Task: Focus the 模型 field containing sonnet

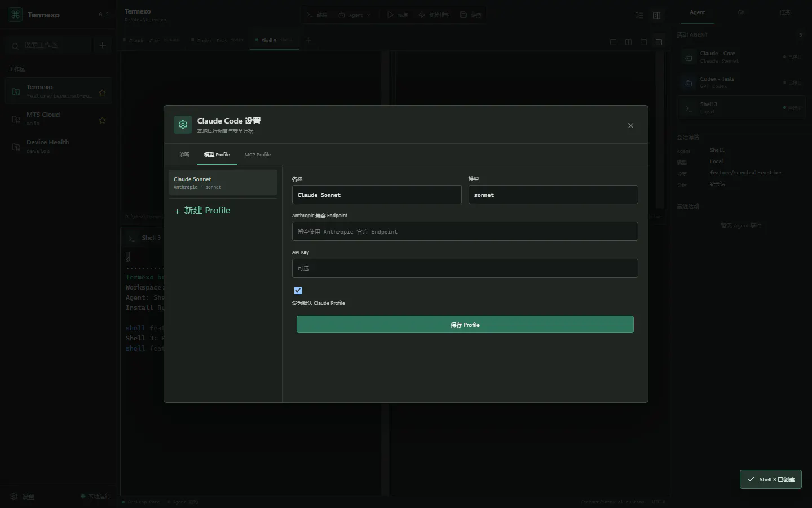Action: coord(553,195)
